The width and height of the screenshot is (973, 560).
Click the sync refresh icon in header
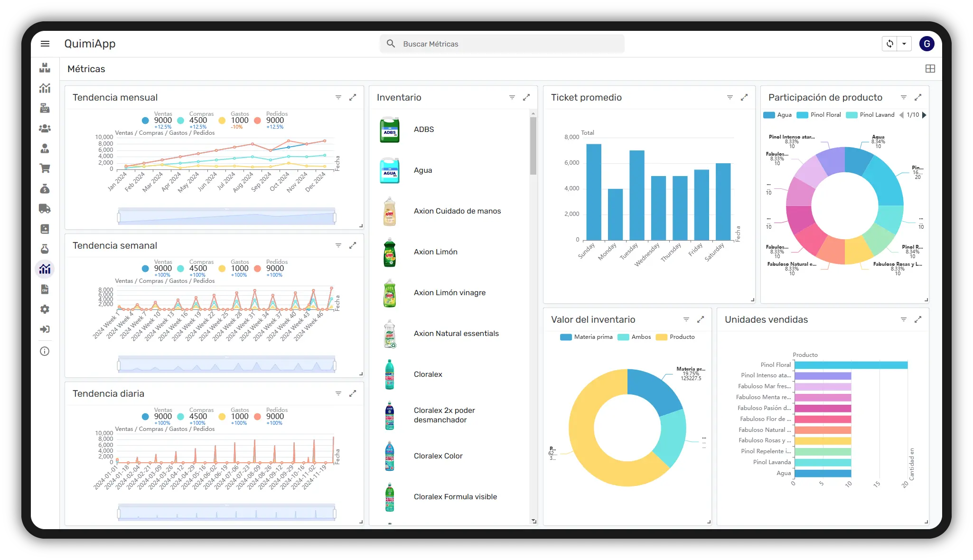[890, 44]
